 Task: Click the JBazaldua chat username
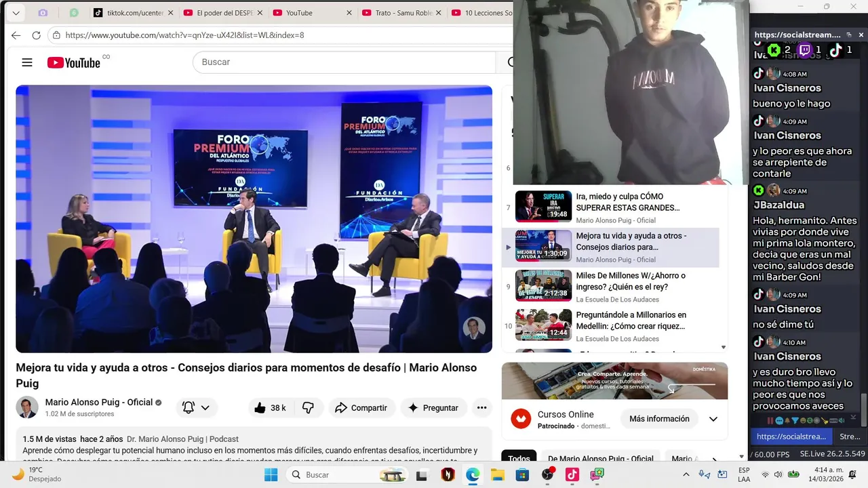(x=778, y=205)
